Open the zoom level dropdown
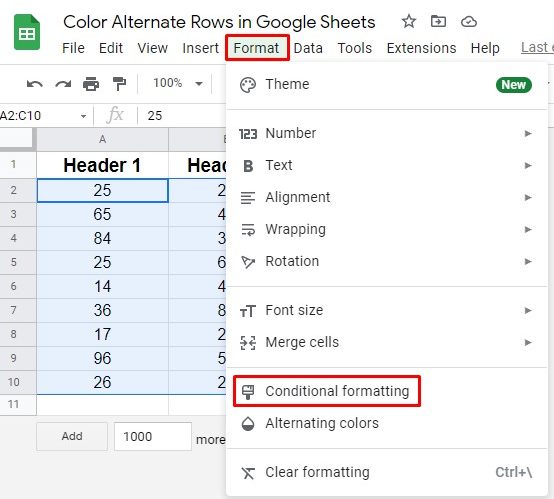The image size is (554, 499). pos(178,83)
